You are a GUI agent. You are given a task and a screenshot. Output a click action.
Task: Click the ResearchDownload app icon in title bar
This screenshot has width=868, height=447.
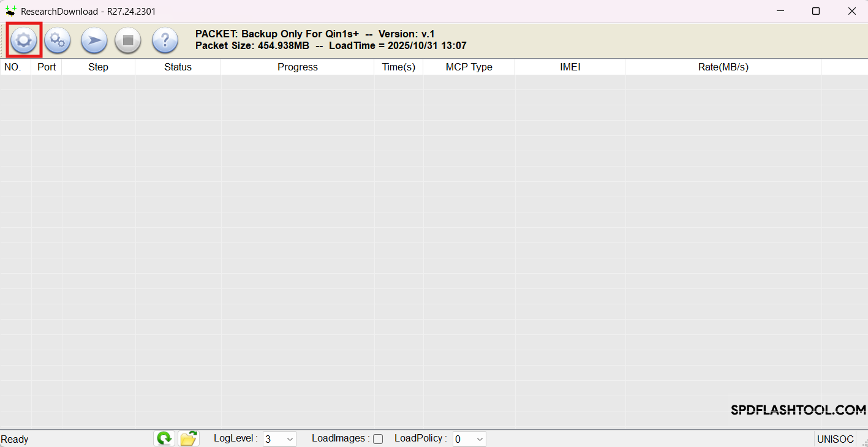click(12, 10)
